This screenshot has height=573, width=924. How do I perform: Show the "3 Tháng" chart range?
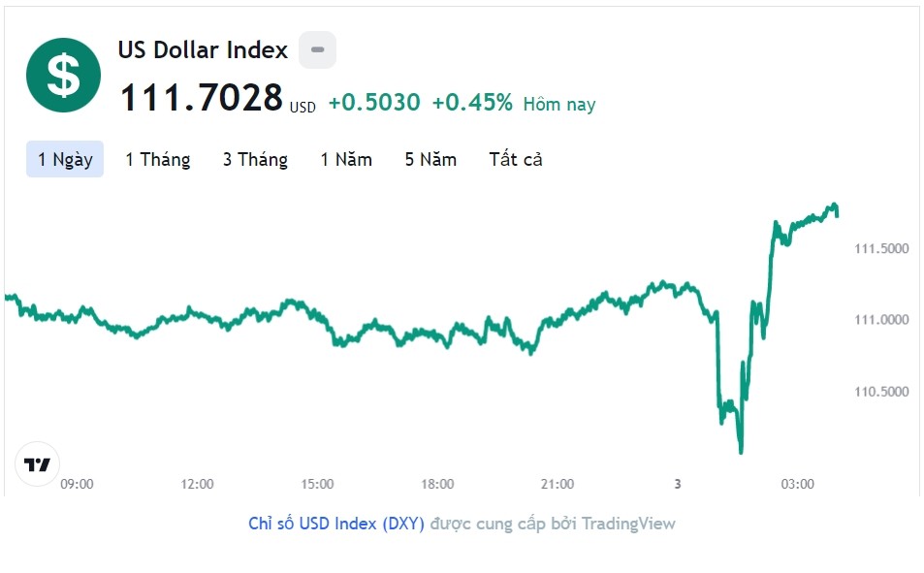(x=255, y=159)
